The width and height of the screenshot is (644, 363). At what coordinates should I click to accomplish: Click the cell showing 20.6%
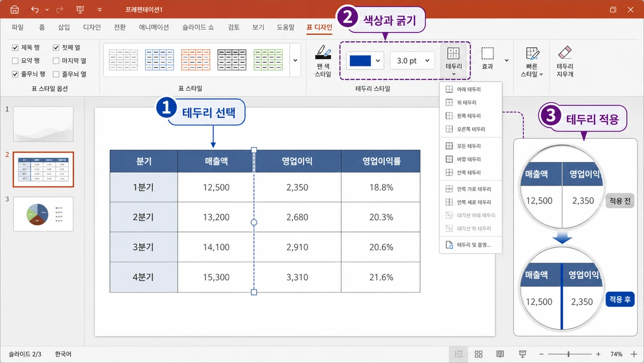pyautogui.click(x=381, y=248)
